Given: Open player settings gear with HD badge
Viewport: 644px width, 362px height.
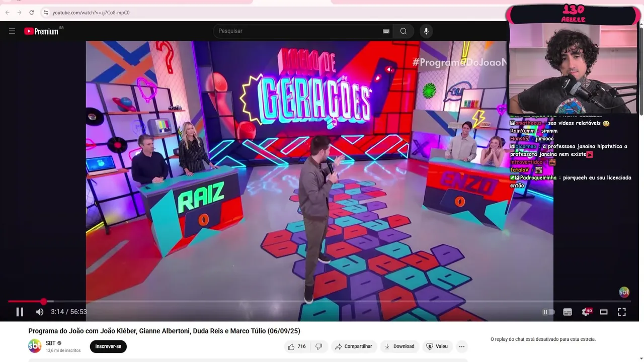Looking at the screenshot, I should [586, 312].
